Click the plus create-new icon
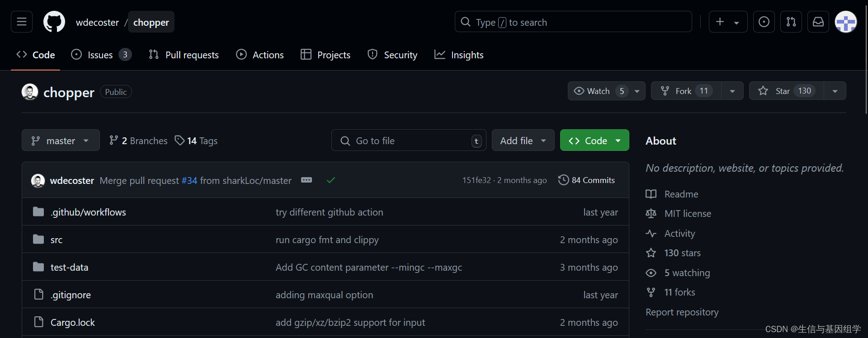Image resolution: width=868 pixels, height=338 pixels. tap(720, 22)
